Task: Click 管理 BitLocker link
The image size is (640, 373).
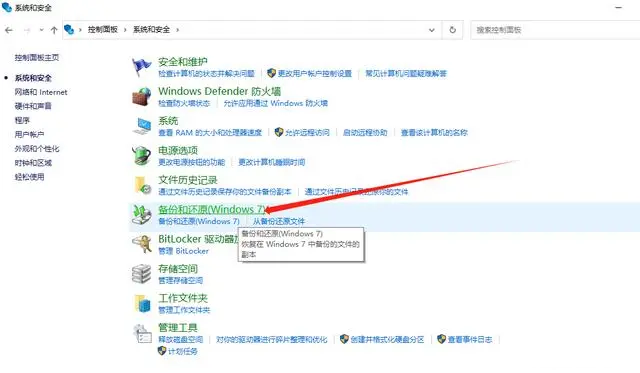Action: click(183, 251)
